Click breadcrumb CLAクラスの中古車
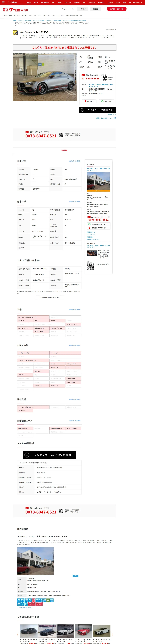Image resolution: width=145 pixels, height=644 pixels. (x=39, y=21)
